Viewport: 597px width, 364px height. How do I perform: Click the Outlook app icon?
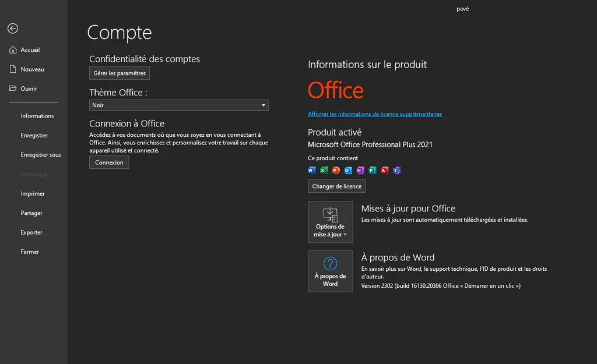coord(348,171)
